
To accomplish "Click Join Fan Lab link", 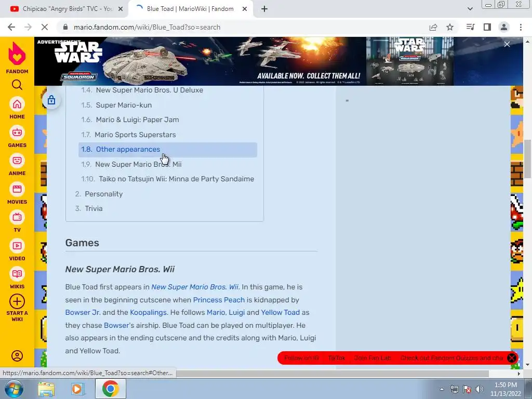I will tap(373, 358).
